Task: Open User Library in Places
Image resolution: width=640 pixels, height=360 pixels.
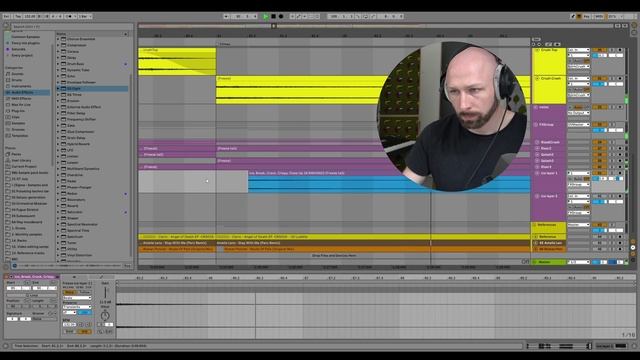Action: tap(21, 160)
